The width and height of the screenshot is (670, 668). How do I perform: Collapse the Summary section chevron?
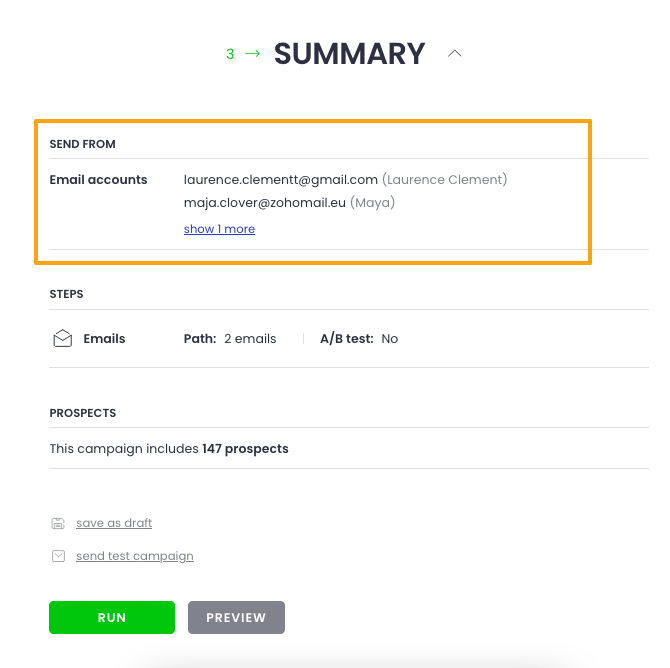455,54
